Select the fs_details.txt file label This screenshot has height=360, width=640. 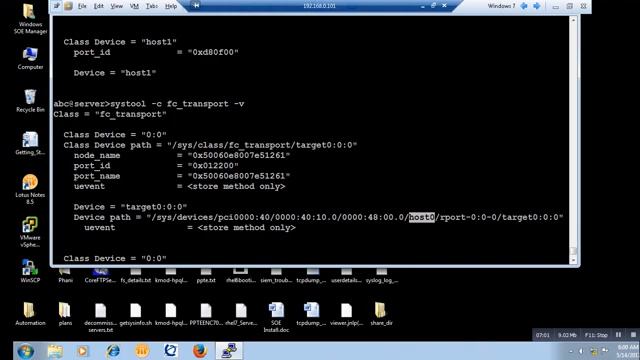pos(136,280)
